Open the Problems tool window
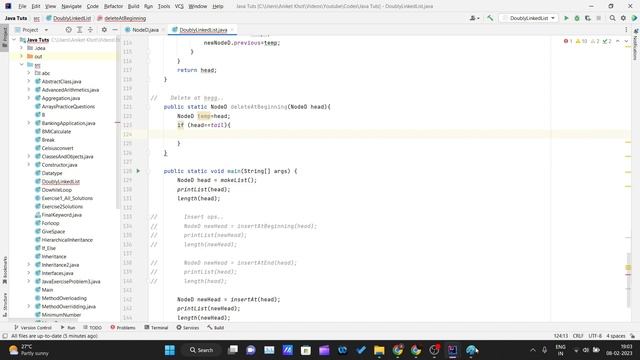Viewport: 640px width, 360px height. point(122,328)
